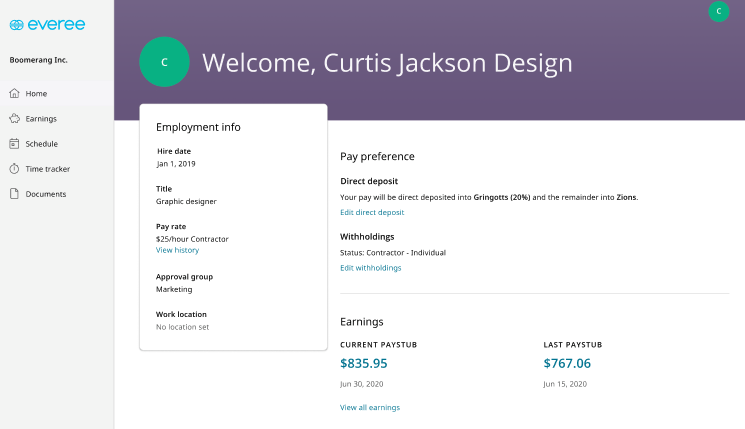
Task: Click the Approval group label
Action: 184,277
